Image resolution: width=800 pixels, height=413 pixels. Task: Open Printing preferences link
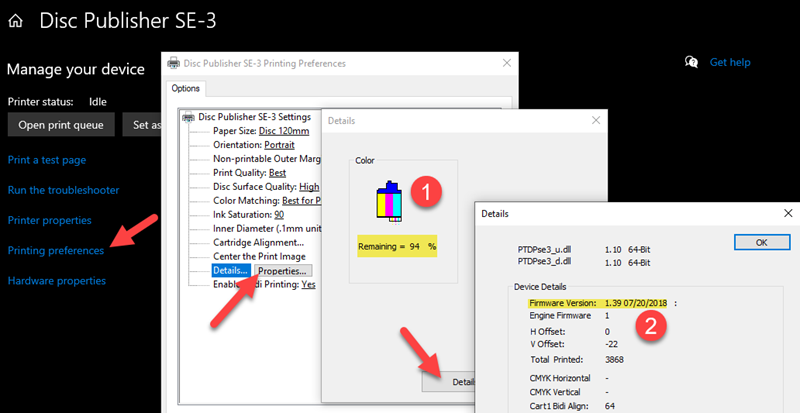[56, 251]
